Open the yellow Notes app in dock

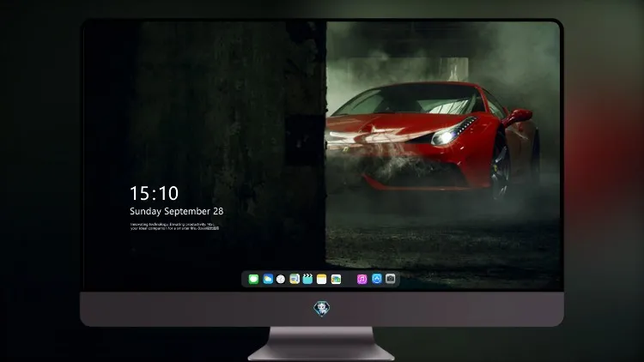coord(322,279)
